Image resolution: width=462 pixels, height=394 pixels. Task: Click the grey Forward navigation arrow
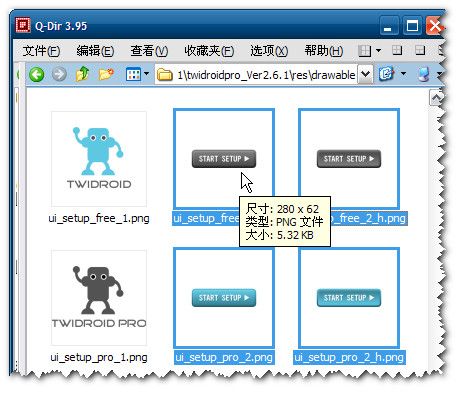pyautogui.click(x=59, y=74)
